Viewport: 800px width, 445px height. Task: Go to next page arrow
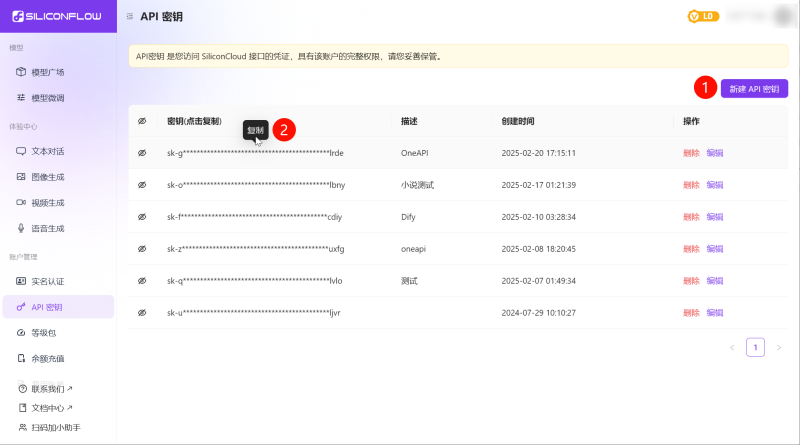(x=779, y=348)
